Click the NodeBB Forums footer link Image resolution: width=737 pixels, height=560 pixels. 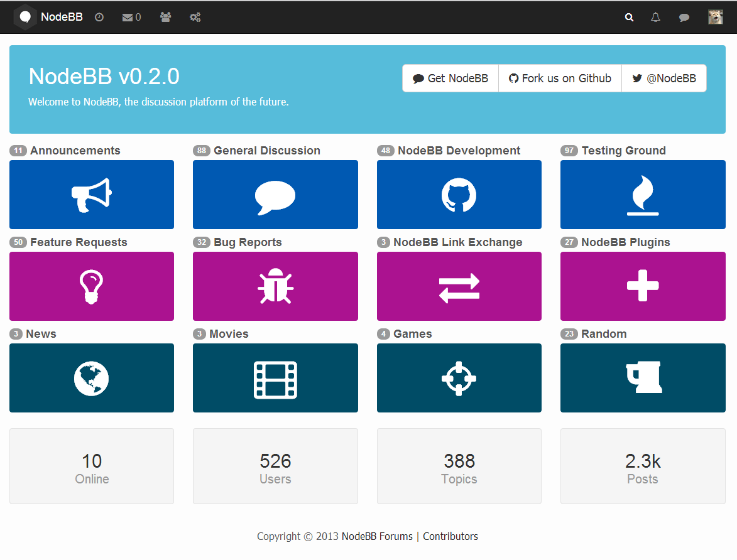pyautogui.click(x=377, y=536)
